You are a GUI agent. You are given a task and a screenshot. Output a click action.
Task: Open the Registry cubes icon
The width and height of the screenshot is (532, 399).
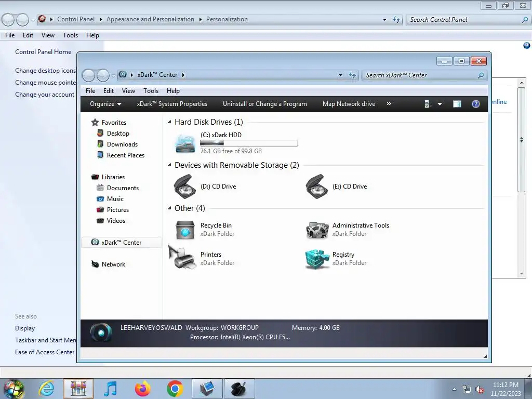coord(317,259)
